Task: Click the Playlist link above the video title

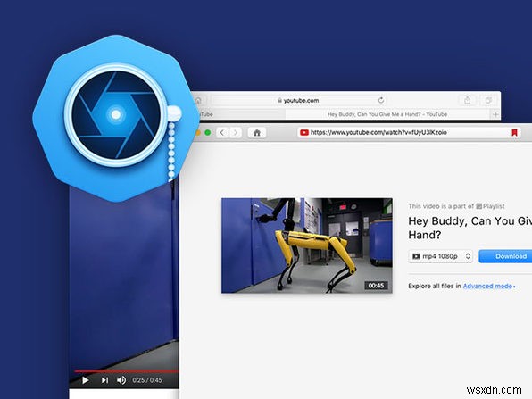Action: pyautogui.click(x=490, y=206)
